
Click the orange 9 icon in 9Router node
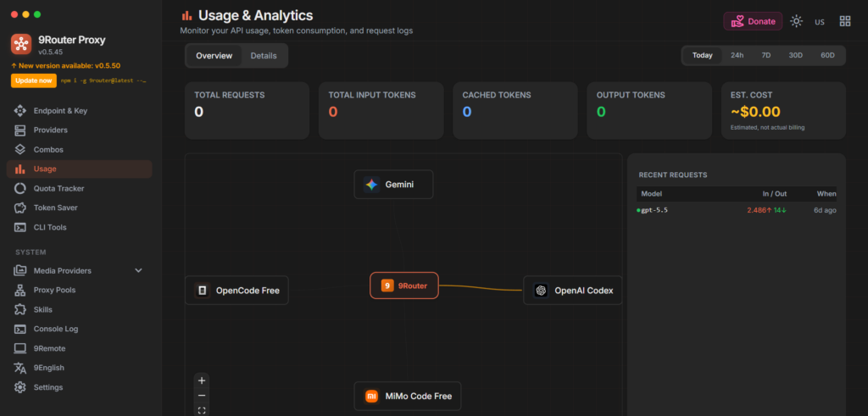(387, 286)
